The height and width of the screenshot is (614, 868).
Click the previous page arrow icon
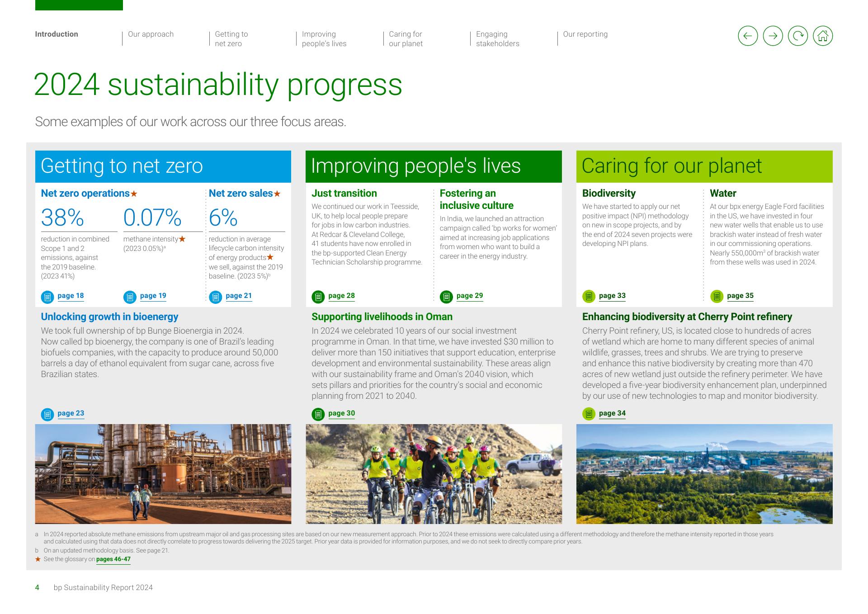tap(748, 36)
